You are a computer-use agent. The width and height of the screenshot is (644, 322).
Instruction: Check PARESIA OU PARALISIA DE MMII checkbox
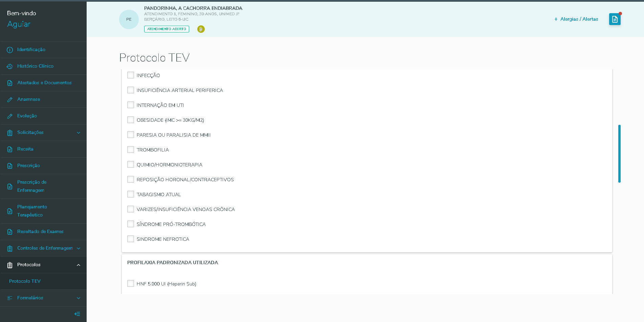click(131, 135)
